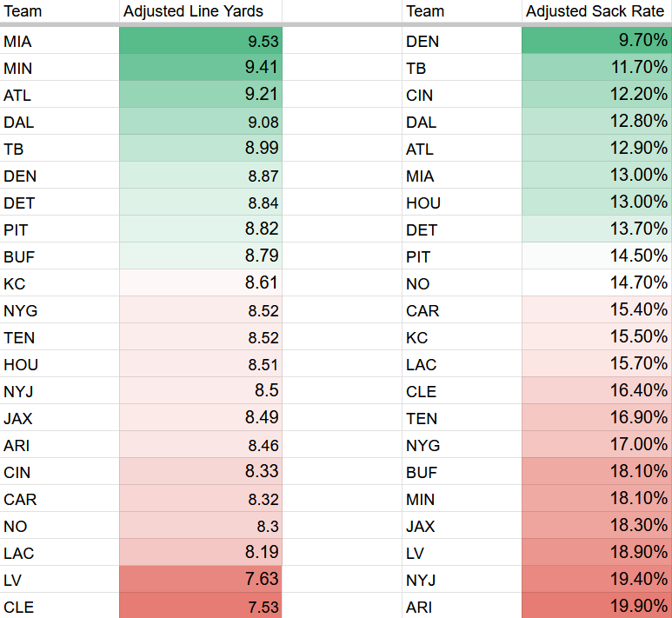This screenshot has width=672, height=618.
Task: Select the 7.53 value for CLE
Action: pyautogui.click(x=201, y=607)
